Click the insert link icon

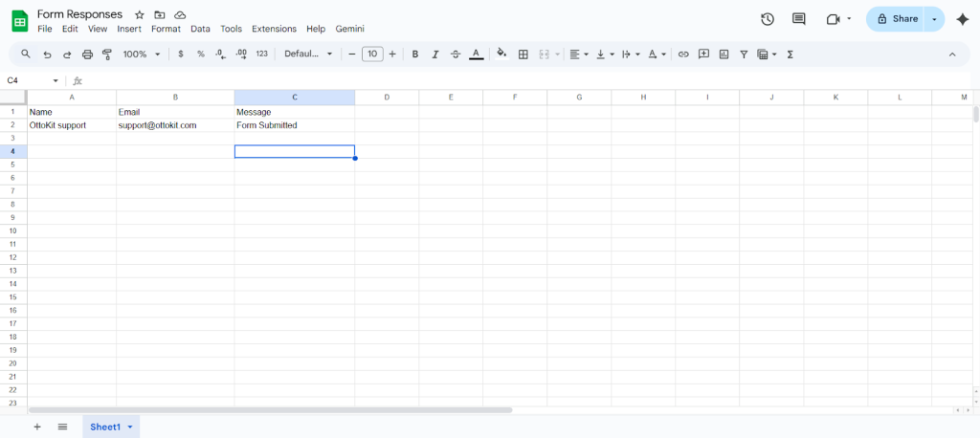click(683, 55)
